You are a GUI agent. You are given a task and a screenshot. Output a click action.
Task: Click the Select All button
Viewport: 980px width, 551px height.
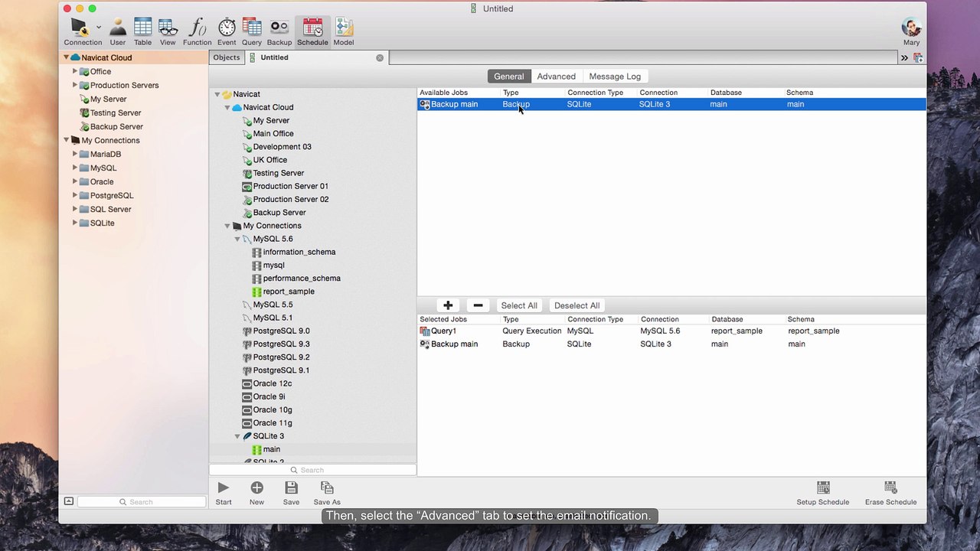519,305
